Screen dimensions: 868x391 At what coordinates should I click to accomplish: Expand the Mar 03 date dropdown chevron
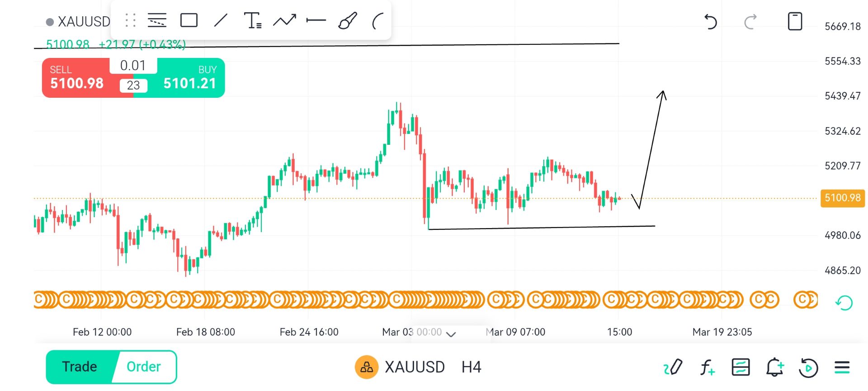(451, 334)
